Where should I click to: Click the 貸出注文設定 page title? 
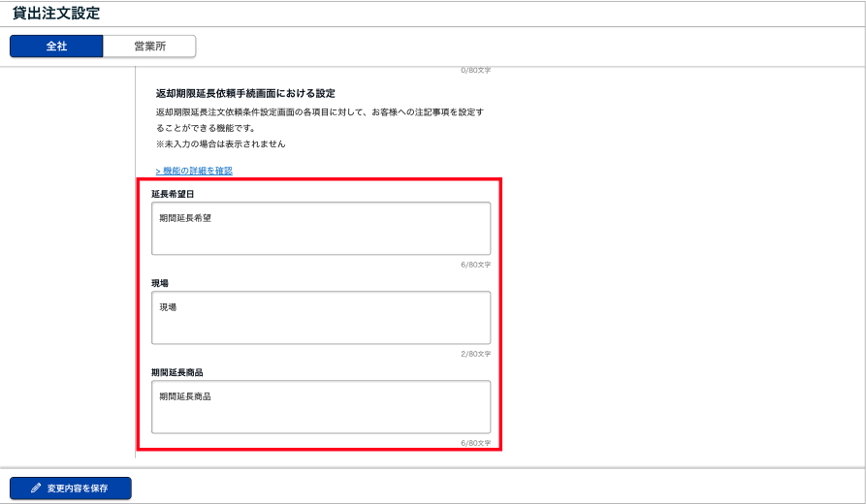[x=56, y=14]
